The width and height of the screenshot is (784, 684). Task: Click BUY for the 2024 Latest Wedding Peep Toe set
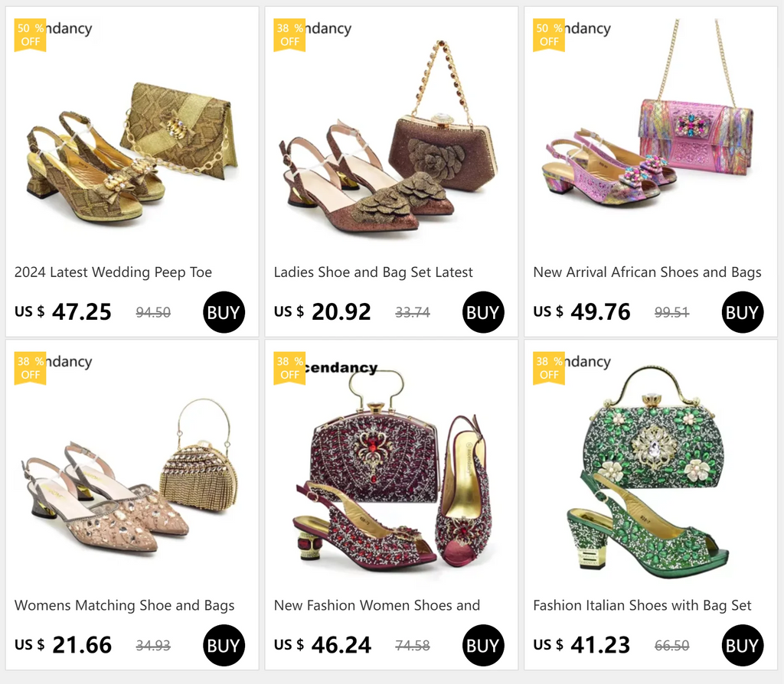pos(224,312)
